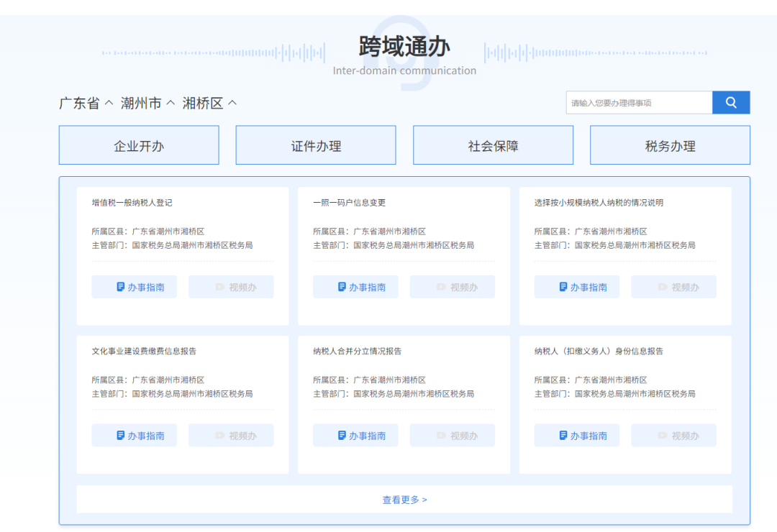This screenshot has width=777, height=532.
Task: Open 办事指南 on 纳税人合并分立情况报告 card
Action: click(355, 435)
